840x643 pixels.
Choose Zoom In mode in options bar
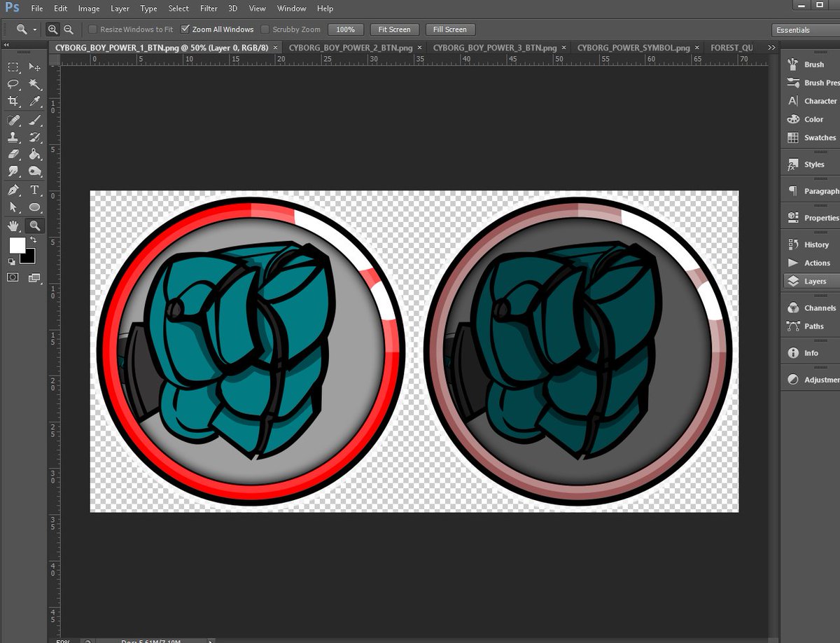pos(52,29)
